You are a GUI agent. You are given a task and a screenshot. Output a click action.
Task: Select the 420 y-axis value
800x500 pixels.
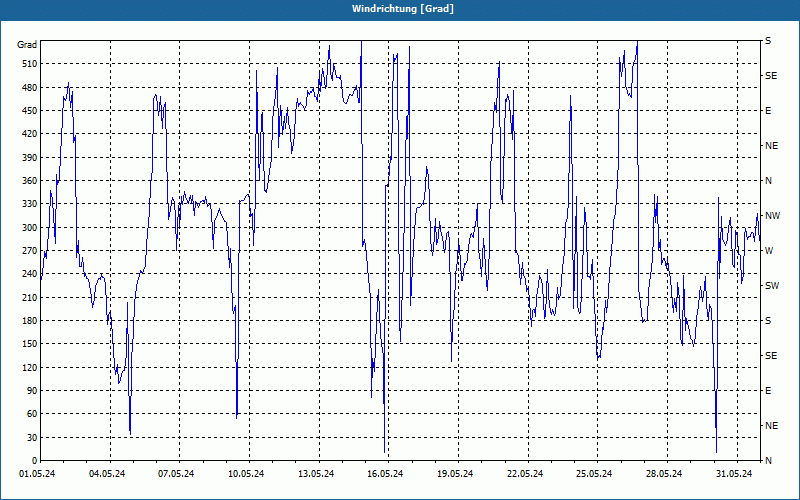pos(30,134)
